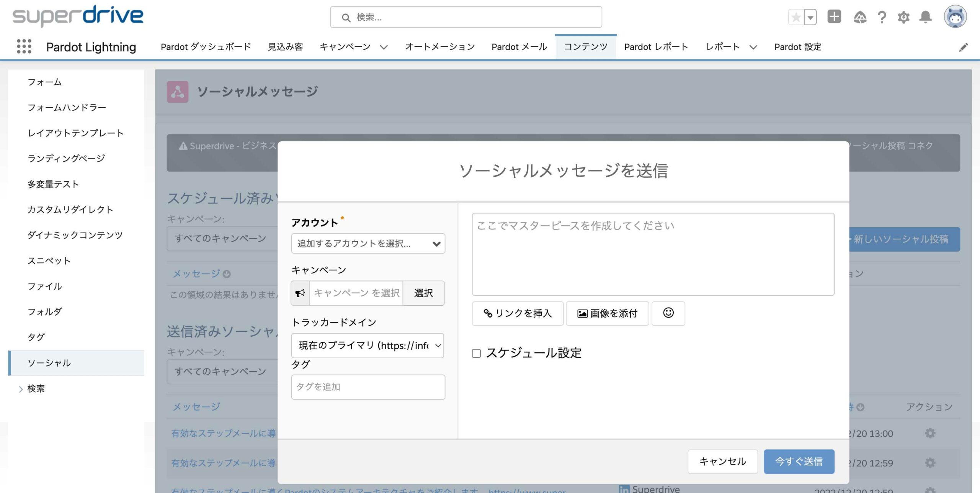Screen dimensions: 980x493
Task: Open the トラッカードメイン dropdown
Action: tap(367, 346)
